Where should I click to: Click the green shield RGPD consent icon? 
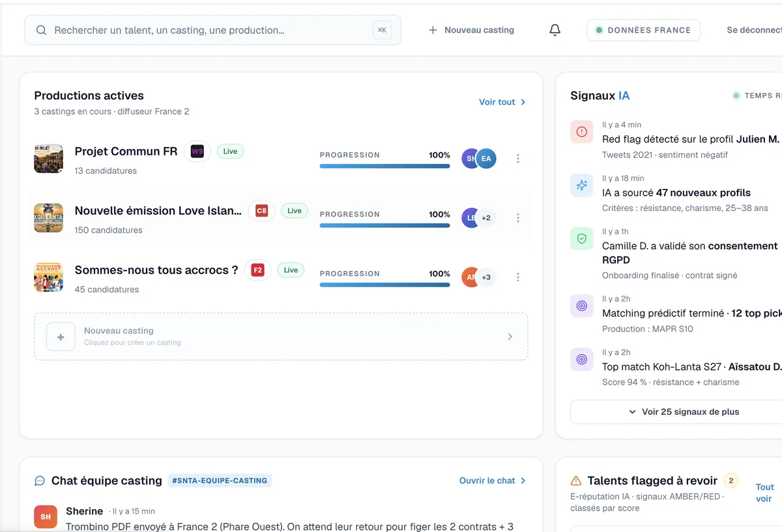point(581,238)
